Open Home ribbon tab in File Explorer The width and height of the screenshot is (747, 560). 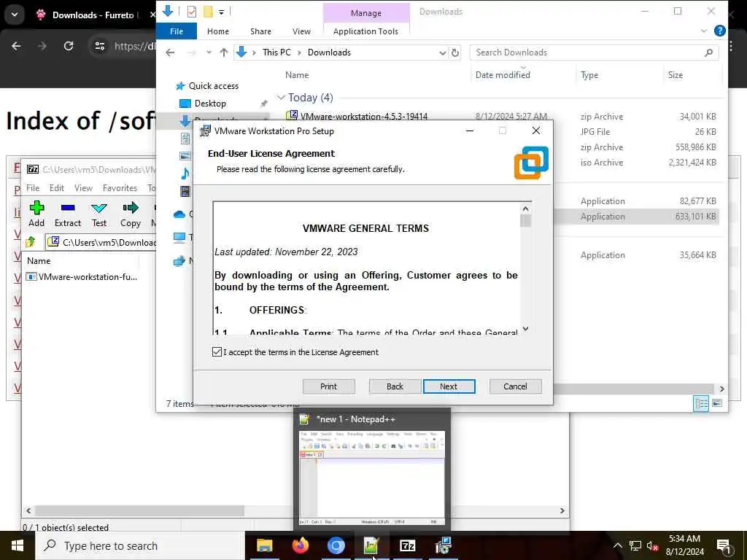coord(217,31)
